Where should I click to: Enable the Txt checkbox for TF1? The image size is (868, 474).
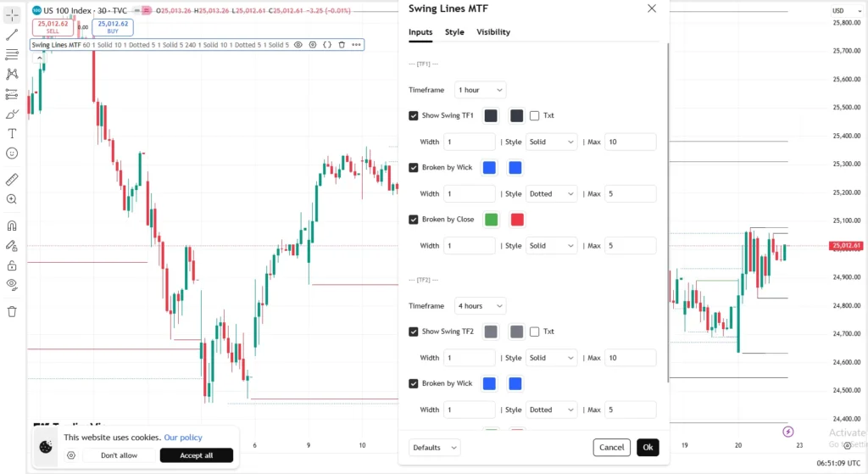(534, 115)
